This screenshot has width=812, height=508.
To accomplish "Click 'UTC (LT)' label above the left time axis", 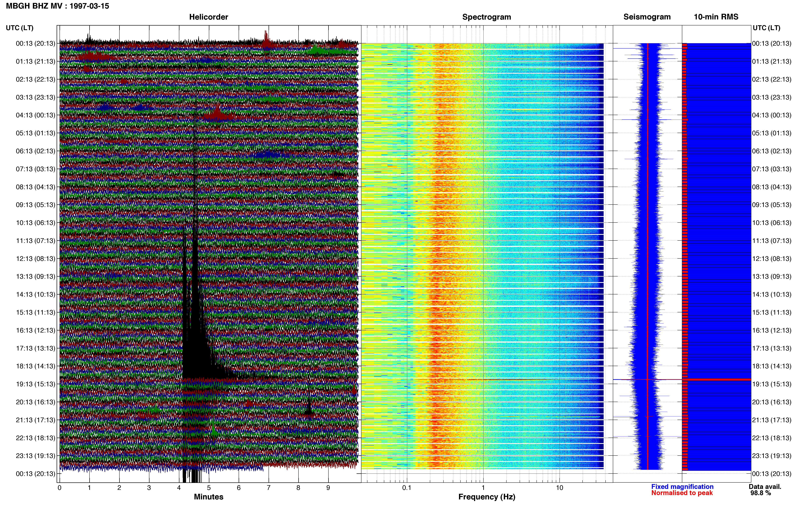I will (20, 28).
